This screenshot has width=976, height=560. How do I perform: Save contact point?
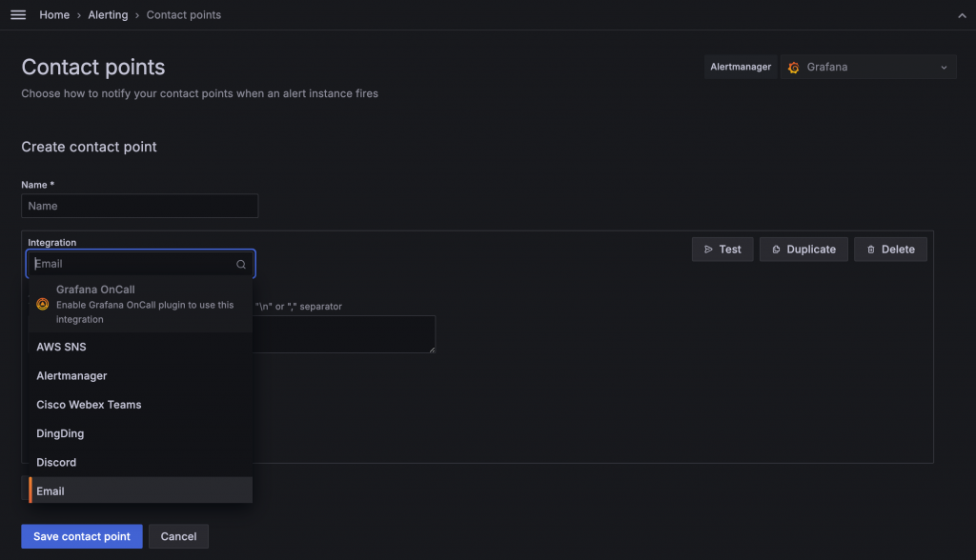[x=82, y=536]
